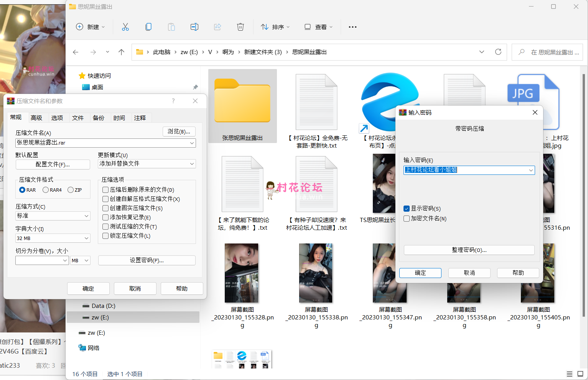Open the MB unit dropdown for volume size
Image resolution: width=588 pixels, height=380 pixels.
pyautogui.click(x=81, y=260)
